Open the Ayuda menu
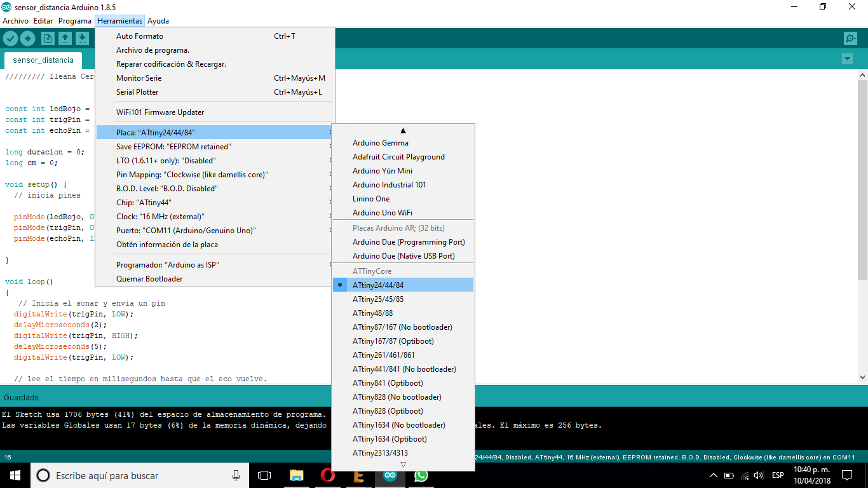This screenshot has width=868, height=488. pos(158,21)
